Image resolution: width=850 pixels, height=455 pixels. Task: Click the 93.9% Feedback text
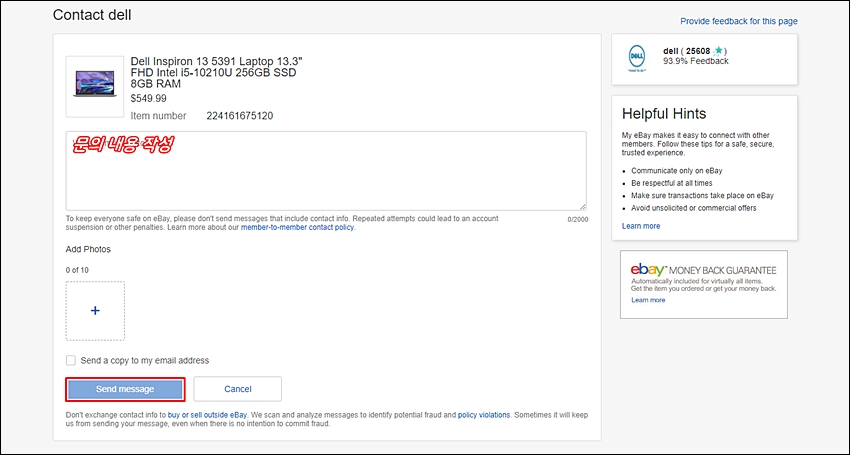(696, 61)
